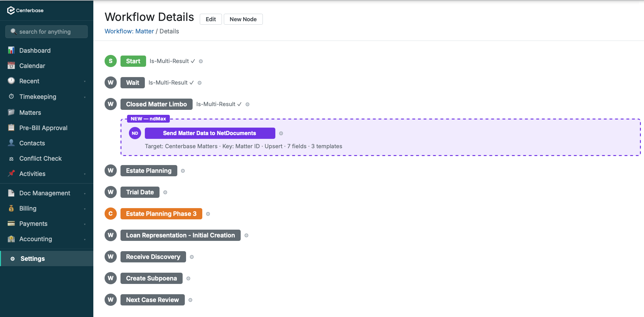Expand the Doc Management submenu arrow
This screenshot has width=644, height=317.
pyautogui.click(x=85, y=193)
